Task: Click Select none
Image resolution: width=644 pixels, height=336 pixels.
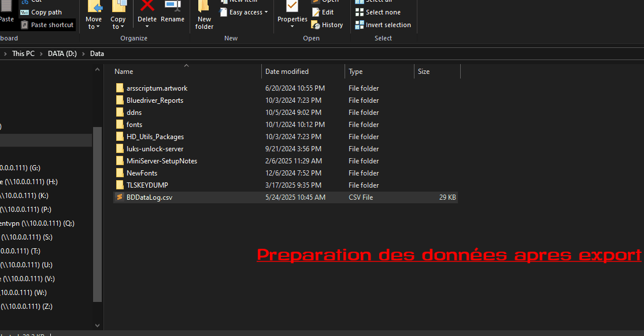Action: coord(378,12)
